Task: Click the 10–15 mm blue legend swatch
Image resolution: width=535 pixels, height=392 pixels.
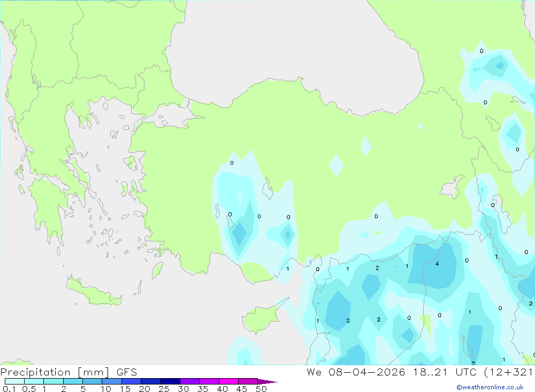Action: point(112,381)
